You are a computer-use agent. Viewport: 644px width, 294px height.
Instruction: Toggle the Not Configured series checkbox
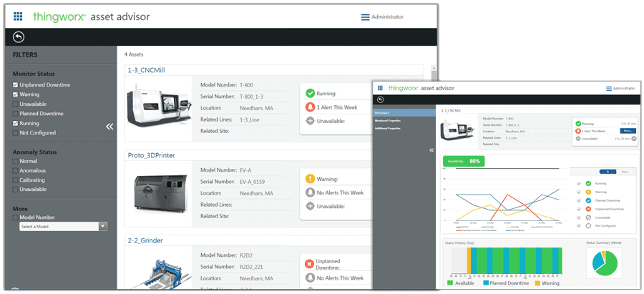click(x=579, y=226)
